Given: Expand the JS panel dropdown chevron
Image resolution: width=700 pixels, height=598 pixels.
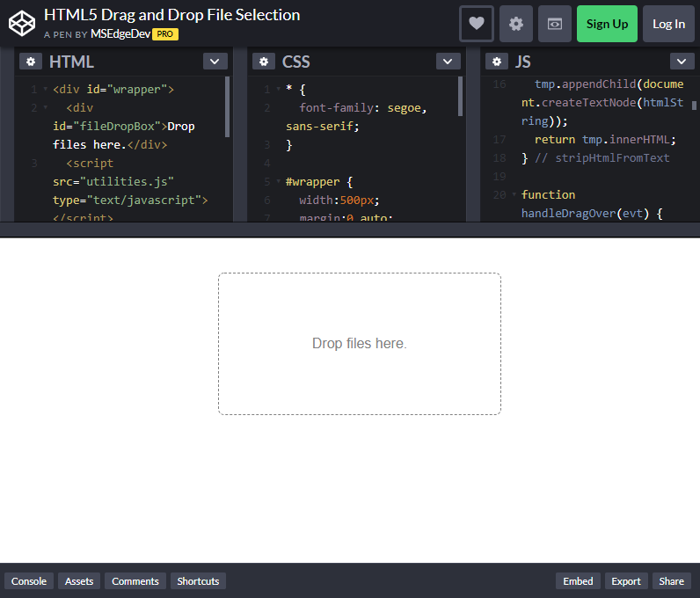Looking at the screenshot, I should [682, 62].
